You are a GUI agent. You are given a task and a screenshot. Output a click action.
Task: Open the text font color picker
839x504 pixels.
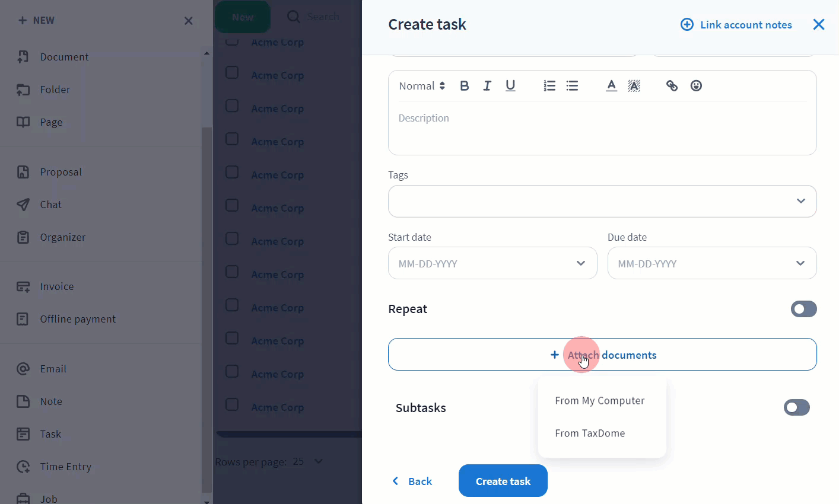(611, 86)
